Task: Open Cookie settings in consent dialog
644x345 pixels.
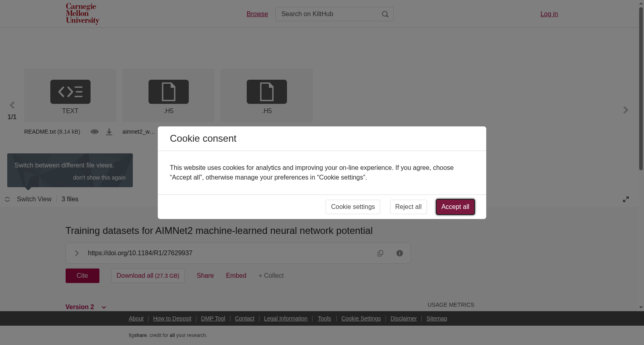Action: pos(353,207)
